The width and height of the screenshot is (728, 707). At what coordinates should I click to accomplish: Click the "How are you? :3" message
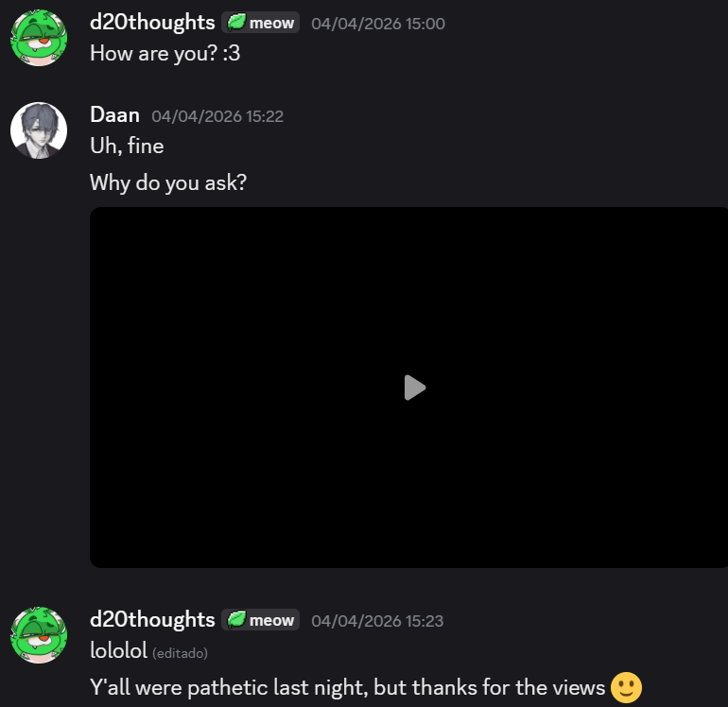(x=165, y=53)
